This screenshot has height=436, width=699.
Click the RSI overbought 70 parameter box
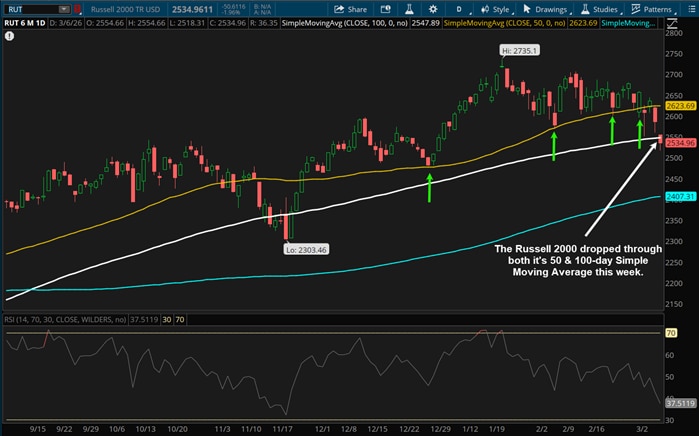[x=180, y=319]
